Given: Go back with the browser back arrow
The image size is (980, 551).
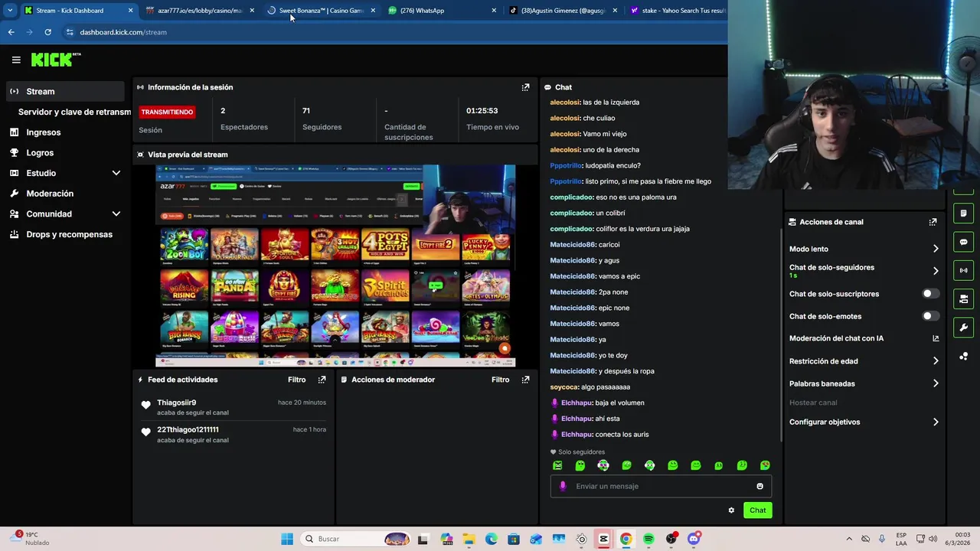Looking at the screenshot, I should pyautogui.click(x=11, y=32).
